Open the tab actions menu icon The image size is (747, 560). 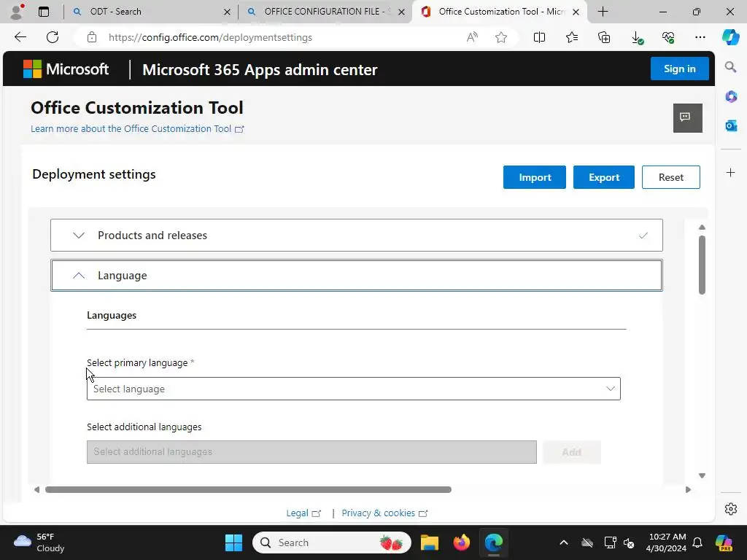pyautogui.click(x=44, y=12)
